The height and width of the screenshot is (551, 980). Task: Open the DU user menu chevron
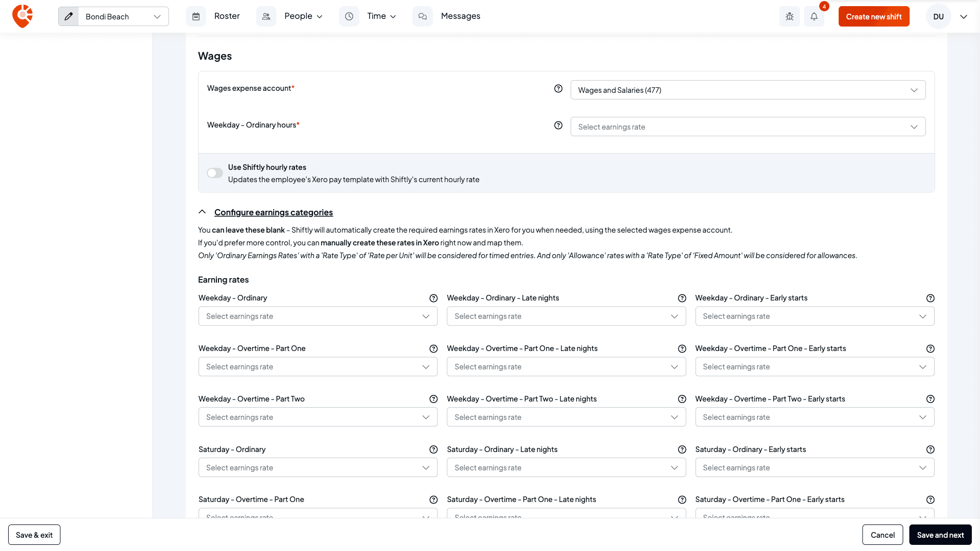[964, 16]
